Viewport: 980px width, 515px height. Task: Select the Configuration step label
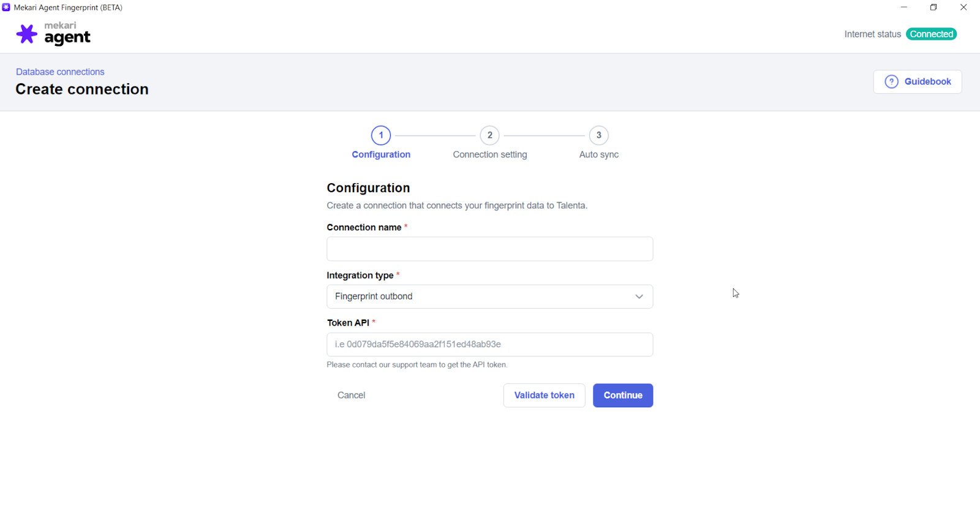coord(381,155)
